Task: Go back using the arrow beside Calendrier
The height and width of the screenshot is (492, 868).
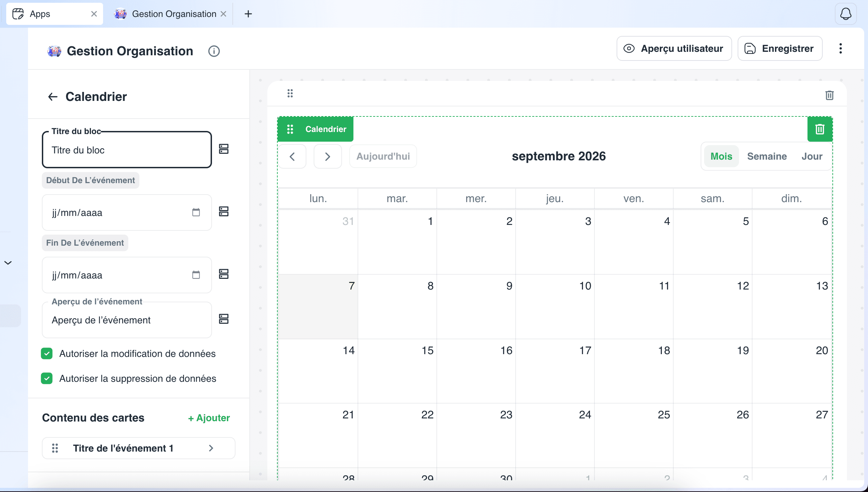Action: (53, 97)
